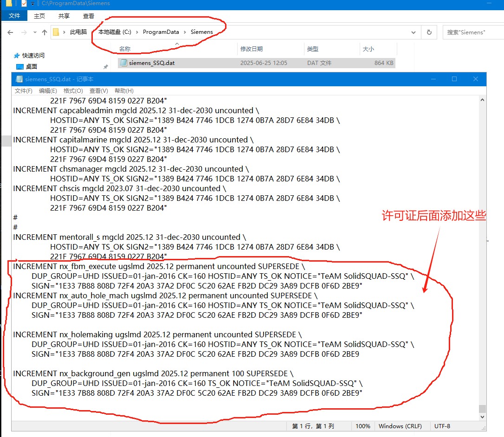Click the INCREMENT chscis line
Image resolution: width=504 pixels, height=437 pixels.
(x=120, y=188)
